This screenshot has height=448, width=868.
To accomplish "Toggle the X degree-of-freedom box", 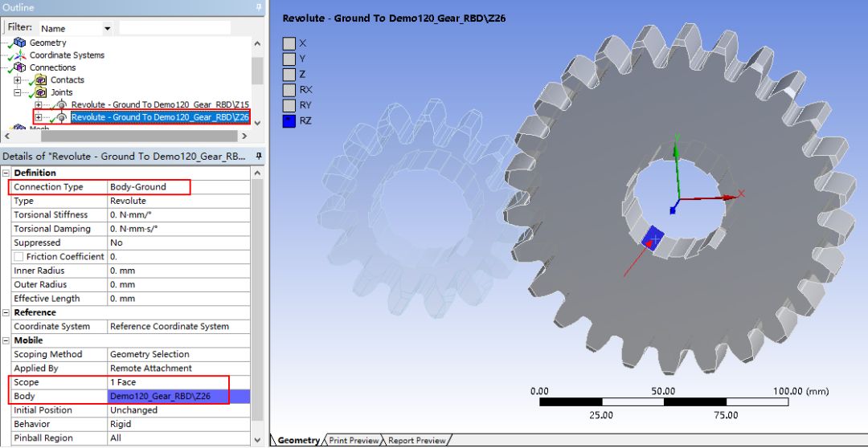I will point(289,43).
